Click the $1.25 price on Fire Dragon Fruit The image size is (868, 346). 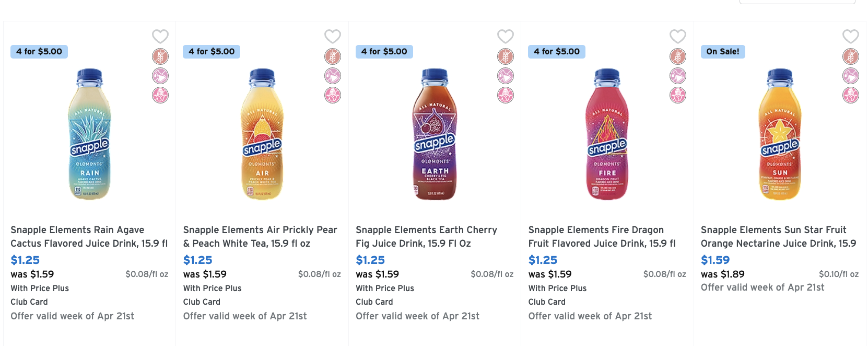(x=543, y=260)
